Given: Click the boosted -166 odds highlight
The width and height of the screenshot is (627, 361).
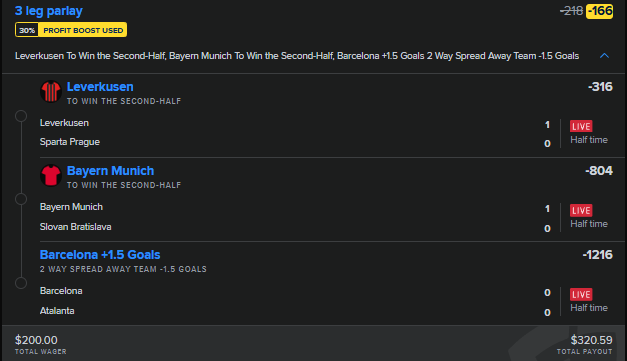Looking at the screenshot, I should 599,11.
